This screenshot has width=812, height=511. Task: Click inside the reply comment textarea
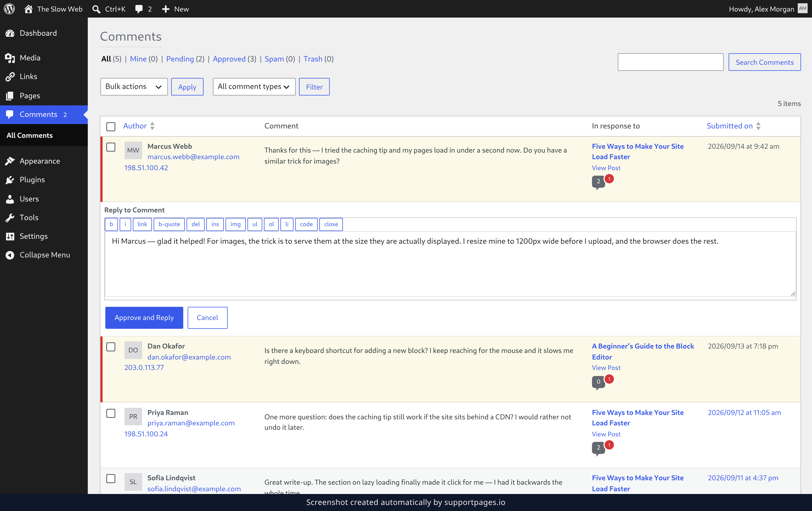(x=450, y=264)
